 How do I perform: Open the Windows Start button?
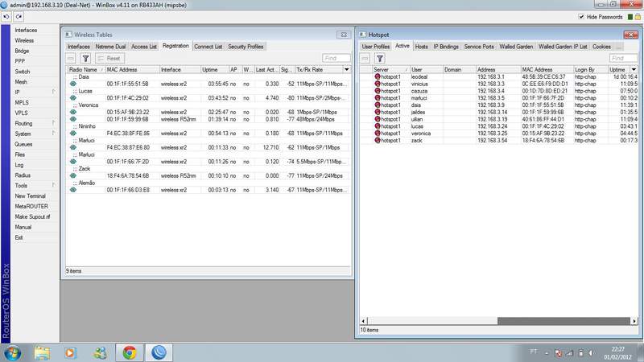pyautogui.click(x=12, y=352)
